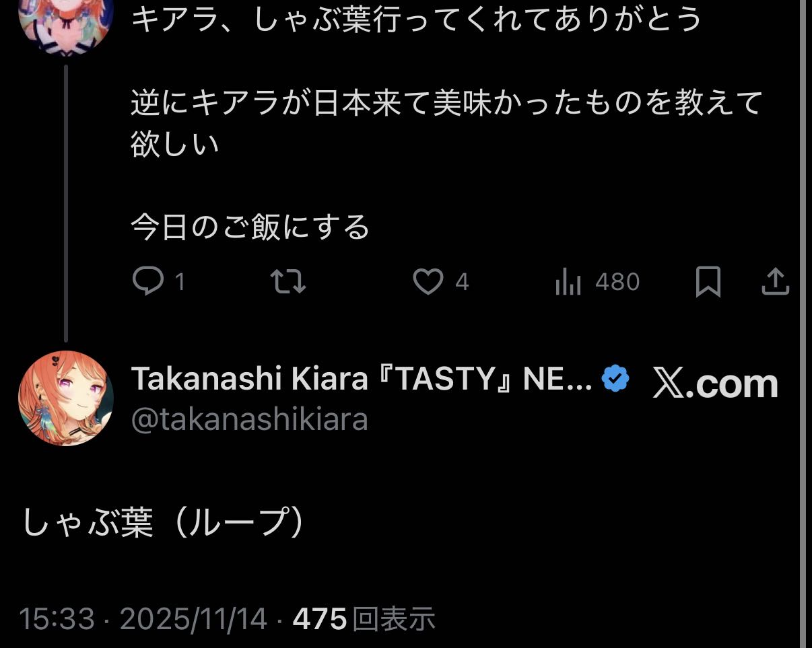Open analytics via the bar chart icon
Screen dimensions: 812x648
click(568, 283)
